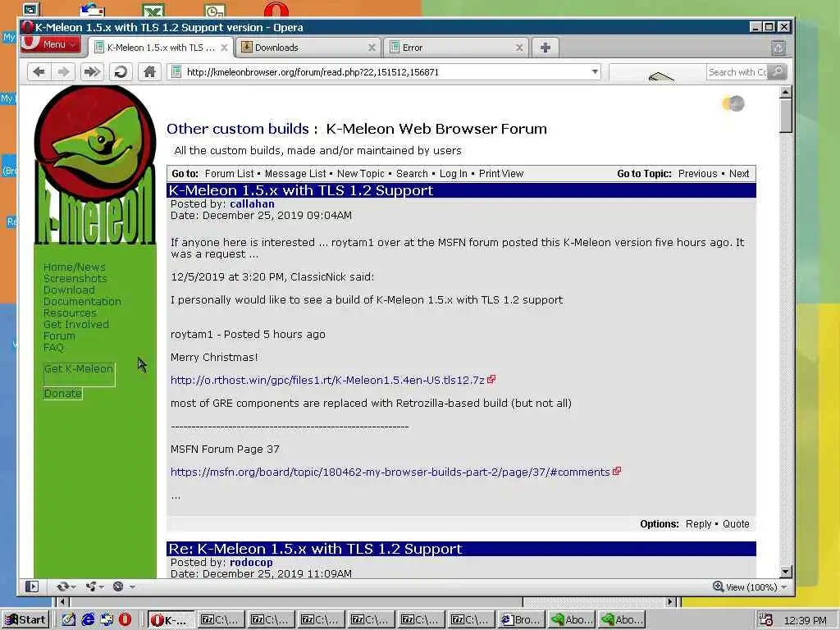Expand the Opera Link dropdown arrow
This screenshot has height=630, width=840.
pyautogui.click(x=73, y=587)
